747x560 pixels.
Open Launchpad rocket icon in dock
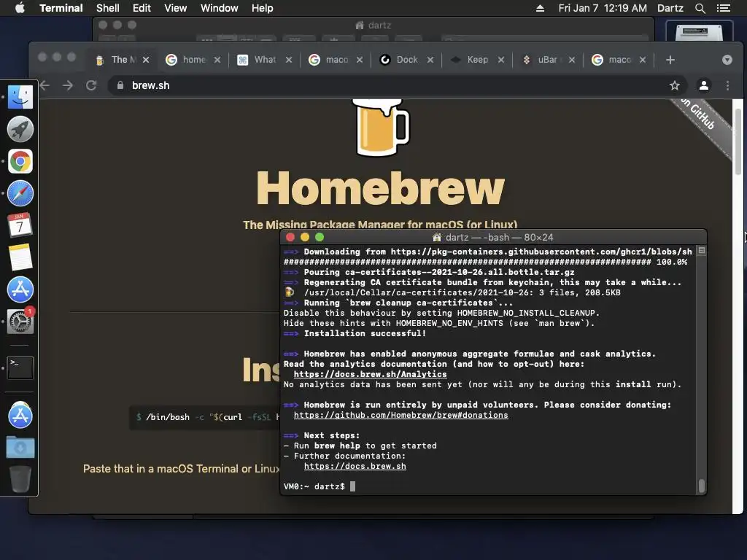[20, 129]
